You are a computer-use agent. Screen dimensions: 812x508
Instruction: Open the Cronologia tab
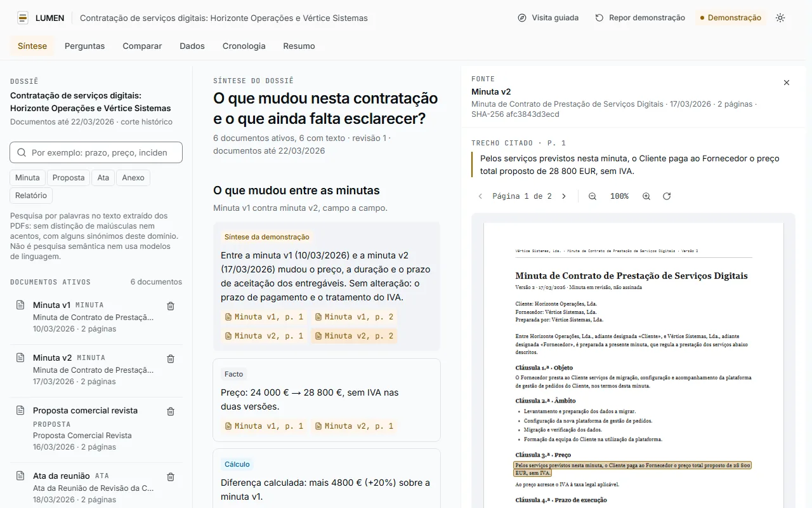[244, 46]
